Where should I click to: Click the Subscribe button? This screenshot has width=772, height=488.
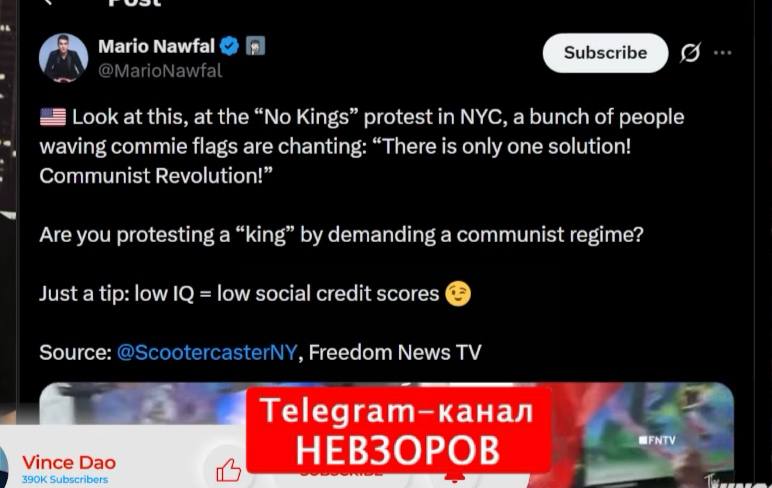coord(605,53)
